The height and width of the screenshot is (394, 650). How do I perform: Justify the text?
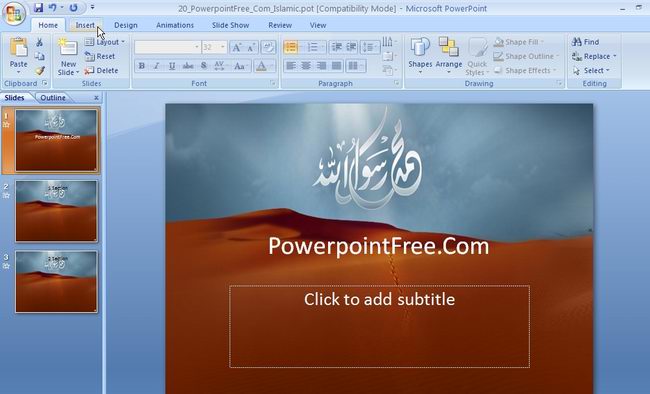tap(336, 66)
